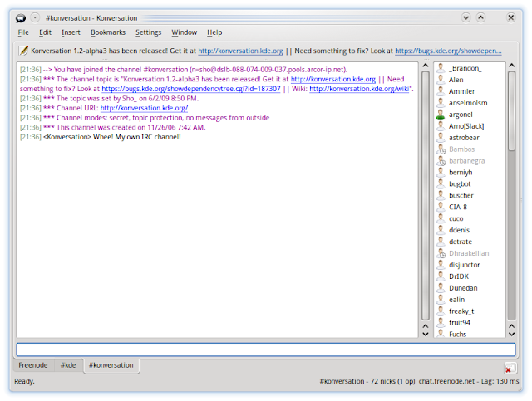Click the user icon beside Arno[Slack]
The image size is (532, 401).
(441, 126)
